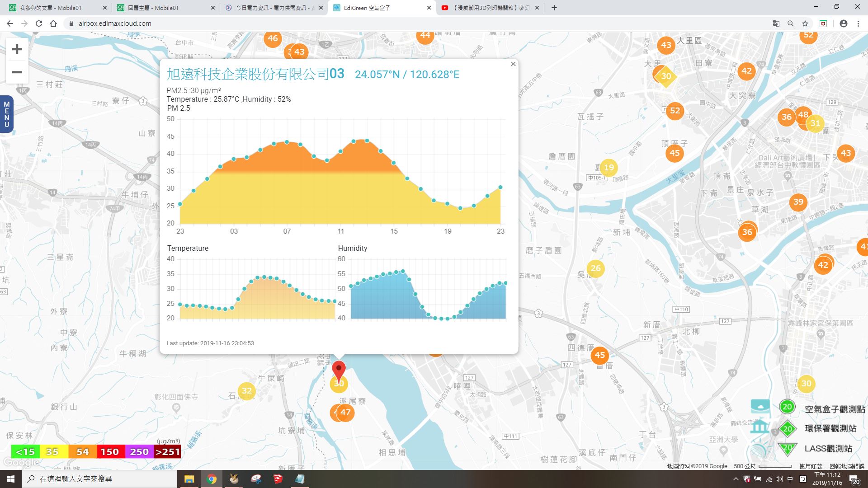Open 使用條款 link

811,466
